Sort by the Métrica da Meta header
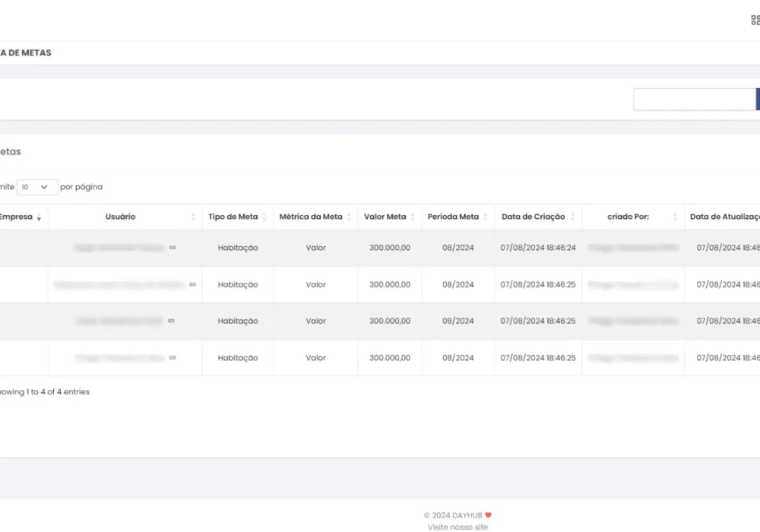Image resolution: width=760 pixels, height=532 pixels. [x=311, y=217]
